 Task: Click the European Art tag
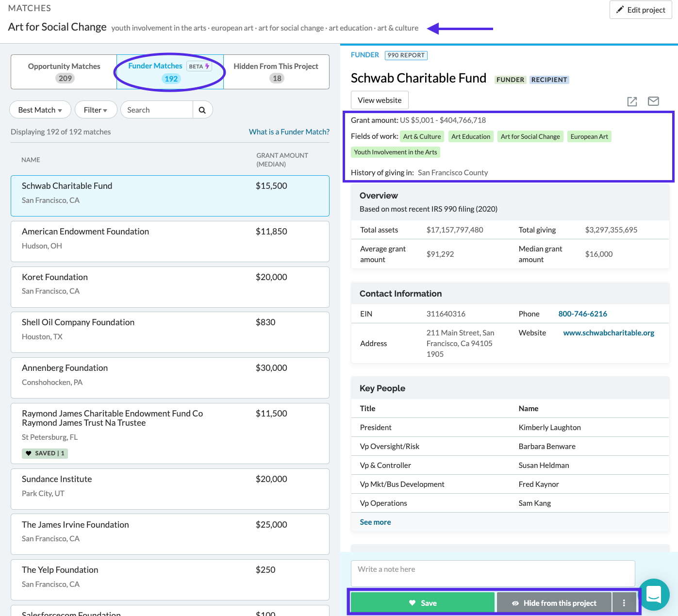pyautogui.click(x=589, y=136)
